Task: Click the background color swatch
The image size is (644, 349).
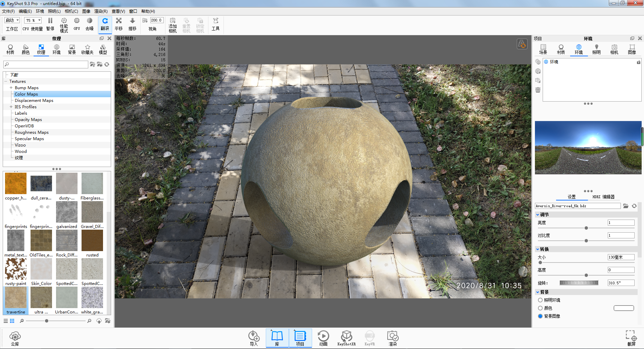Action: coord(624,308)
